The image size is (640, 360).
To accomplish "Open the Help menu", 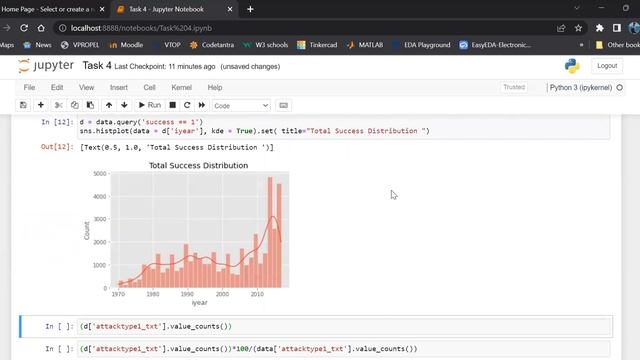I will [215, 87].
